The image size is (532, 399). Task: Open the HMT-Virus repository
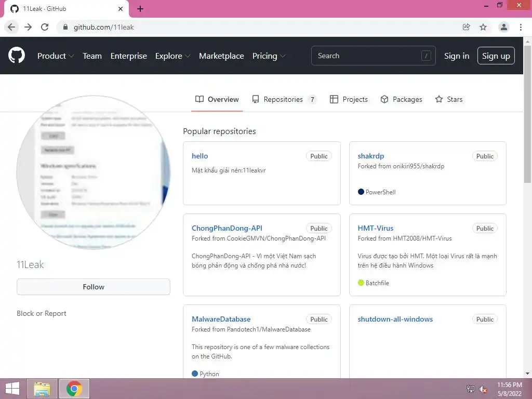[375, 228]
